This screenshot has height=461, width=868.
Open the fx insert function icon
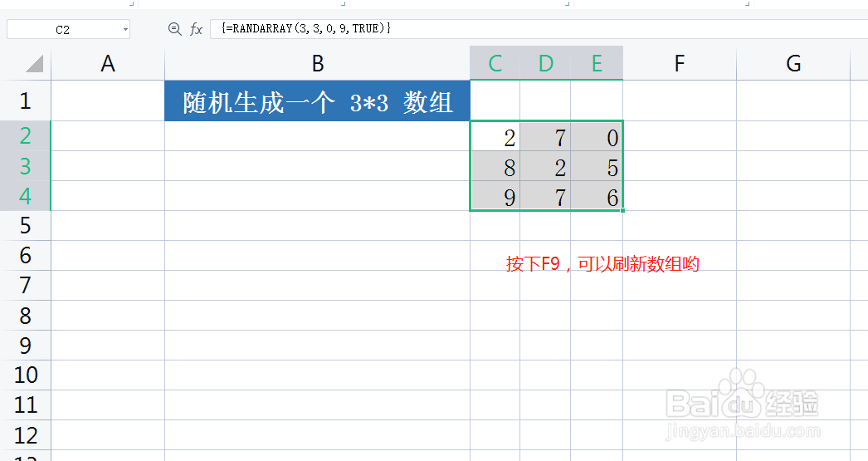coord(196,29)
